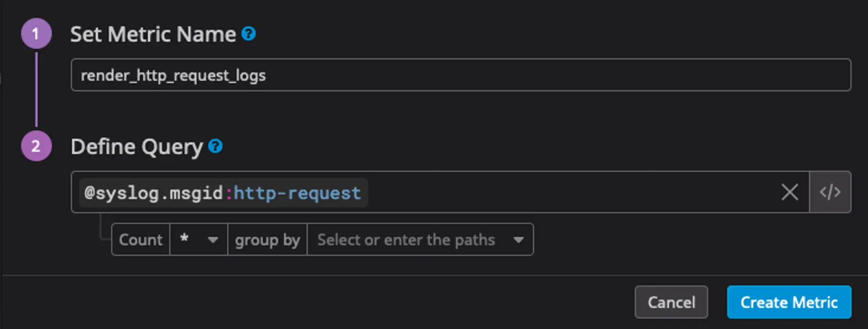Open the Define Query help tooltip
The image size is (868, 329).
point(216,146)
